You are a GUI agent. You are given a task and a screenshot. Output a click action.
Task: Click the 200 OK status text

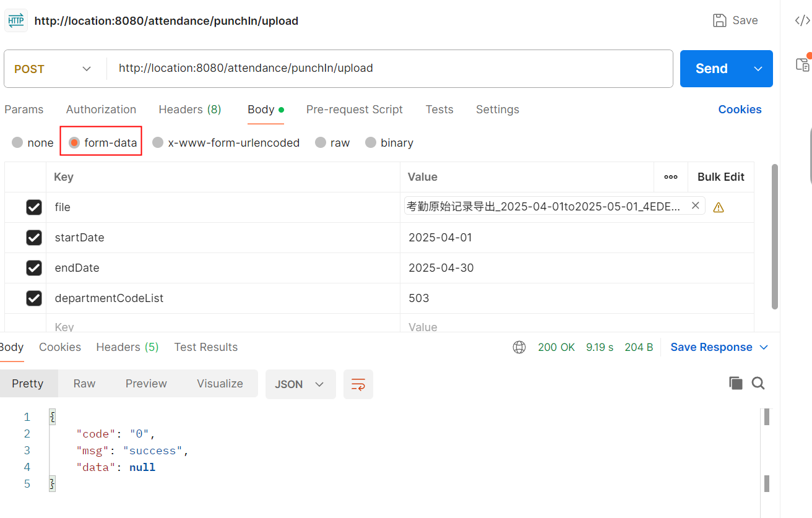pyautogui.click(x=556, y=347)
